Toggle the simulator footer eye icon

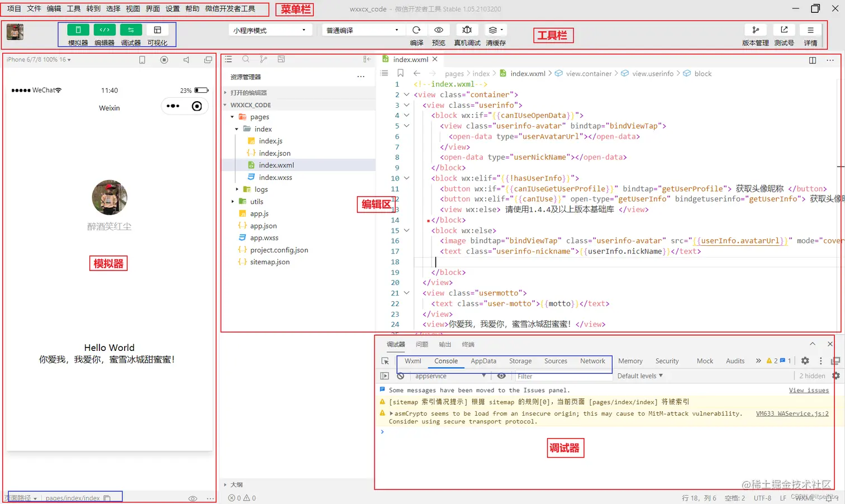tap(193, 498)
